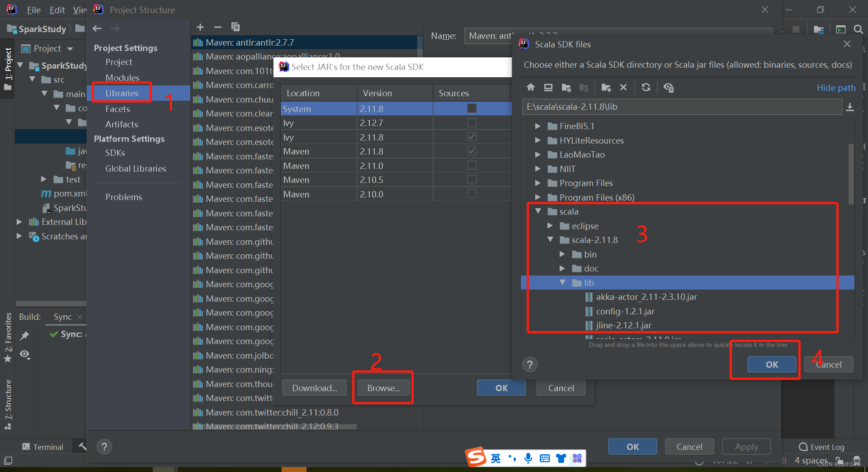Open Global Libraries settings
Viewport: 868px width, 472px height.
136,168
